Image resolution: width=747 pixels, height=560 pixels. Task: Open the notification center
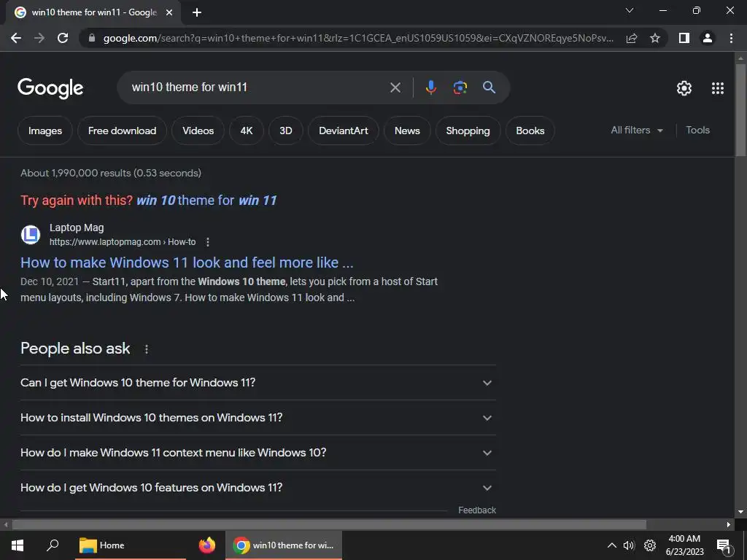[724, 547]
